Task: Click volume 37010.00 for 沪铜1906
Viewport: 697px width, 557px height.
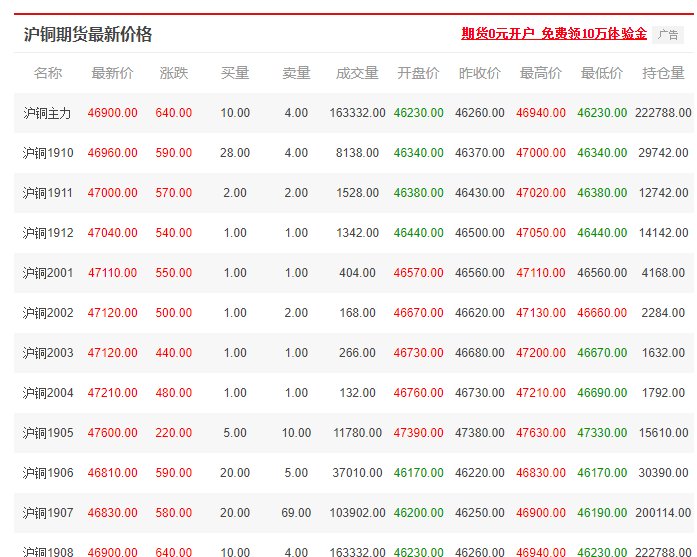Action: (357, 473)
